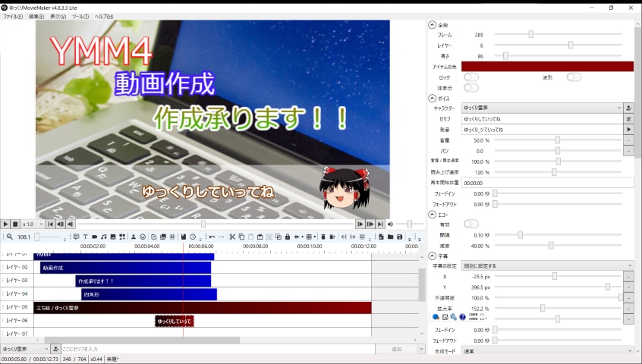Screen dimensions: 642x364
Task: Toggle the 非表示 switch
Action: coord(470,87)
